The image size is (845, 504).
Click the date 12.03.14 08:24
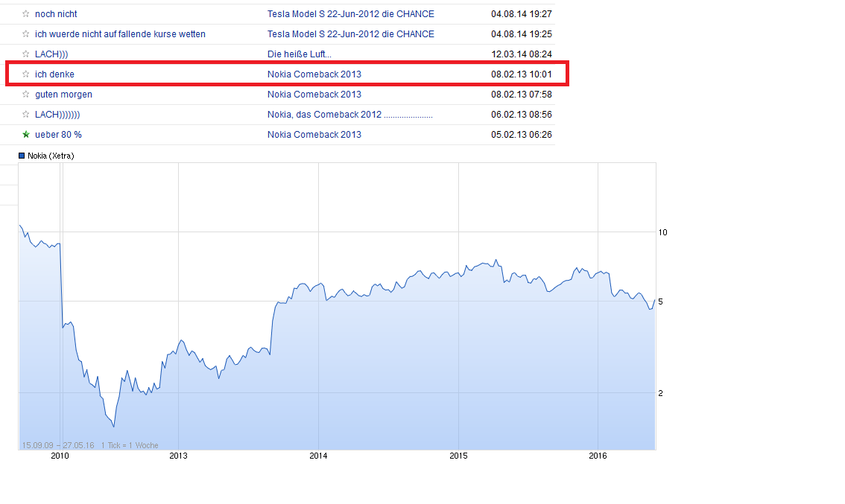tap(521, 54)
